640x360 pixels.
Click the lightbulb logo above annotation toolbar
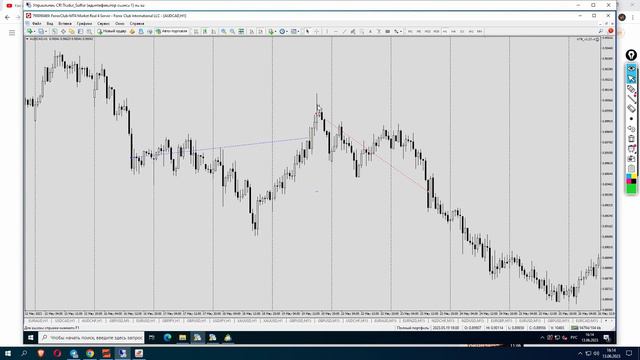point(631,55)
